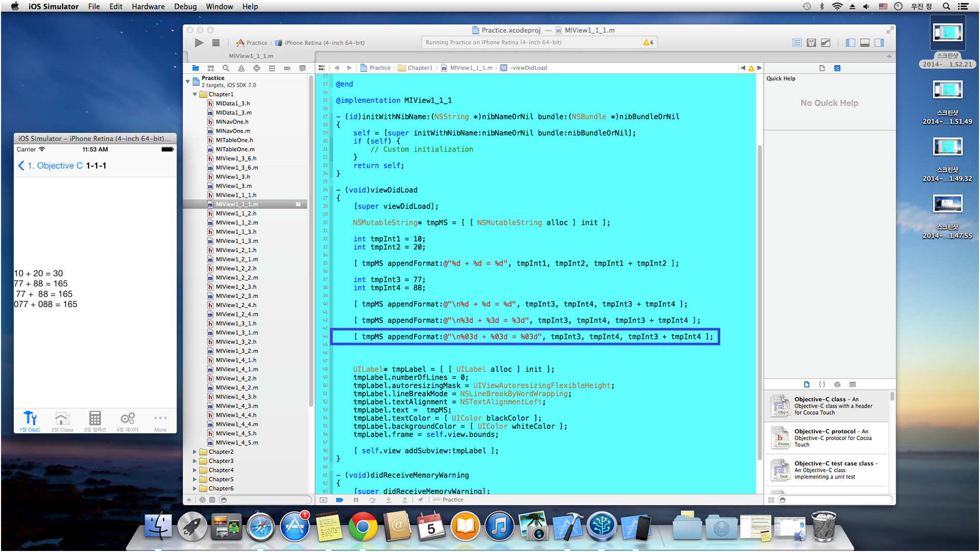Toggle the Debug area visibility button

click(x=865, y=43)
